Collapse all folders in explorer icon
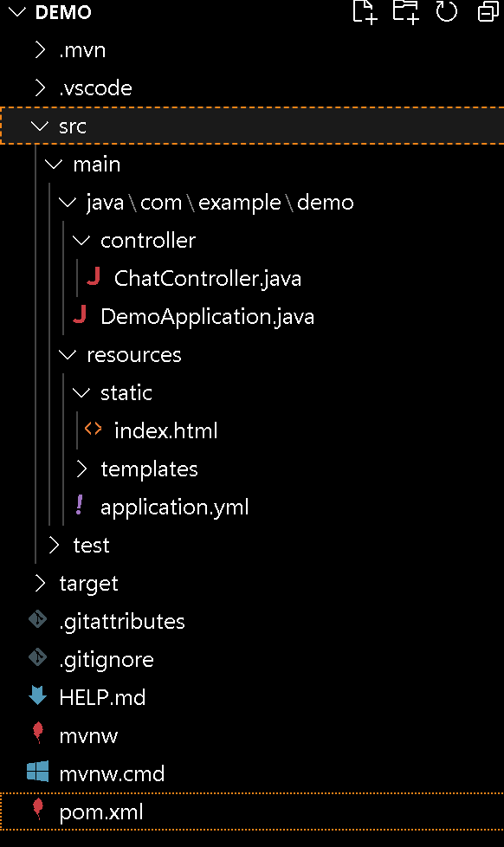 488,11
